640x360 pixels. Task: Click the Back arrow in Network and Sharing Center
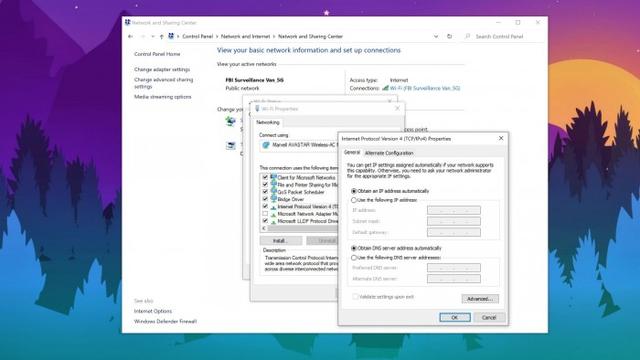(x=131, y=36)
